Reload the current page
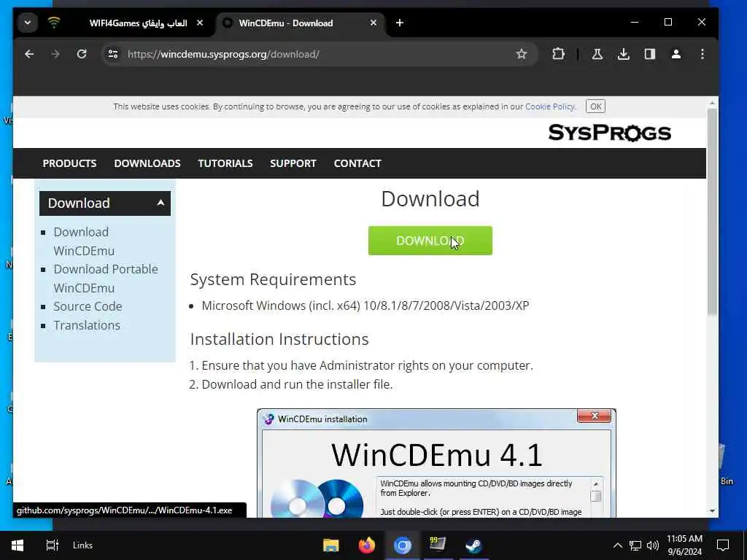This screenshot has height=560, width=747. (x=82, y=54)
